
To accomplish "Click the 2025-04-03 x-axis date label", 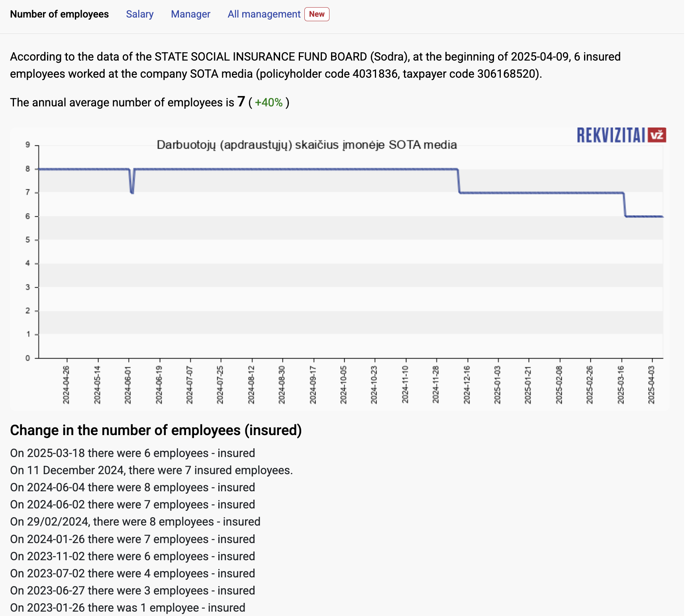I will click(x=651, y=385).
